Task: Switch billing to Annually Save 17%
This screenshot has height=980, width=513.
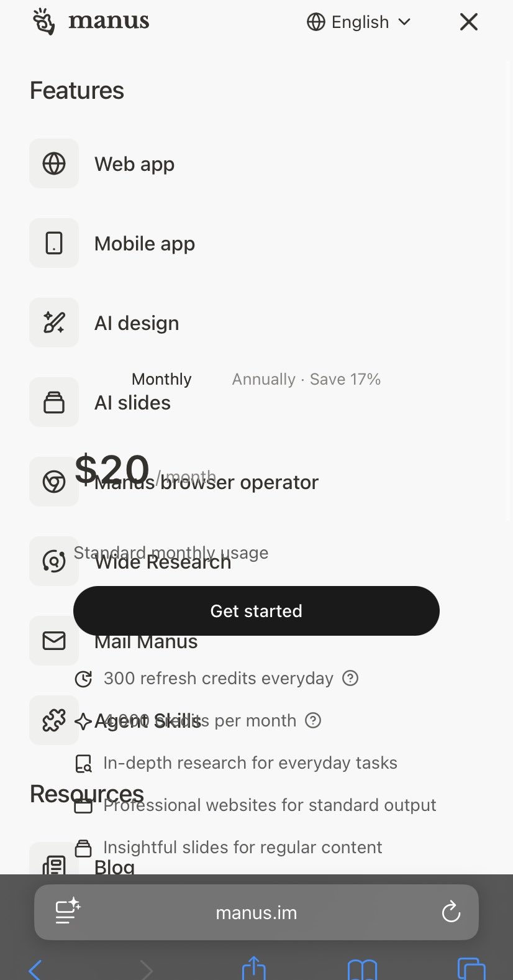Action: [x=306, y=379]
